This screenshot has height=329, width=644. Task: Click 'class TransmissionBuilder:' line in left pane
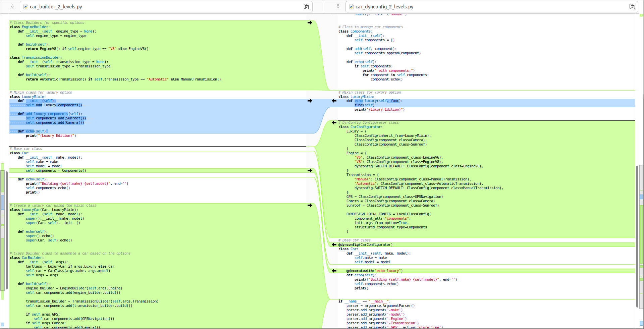tap(36, 57)
